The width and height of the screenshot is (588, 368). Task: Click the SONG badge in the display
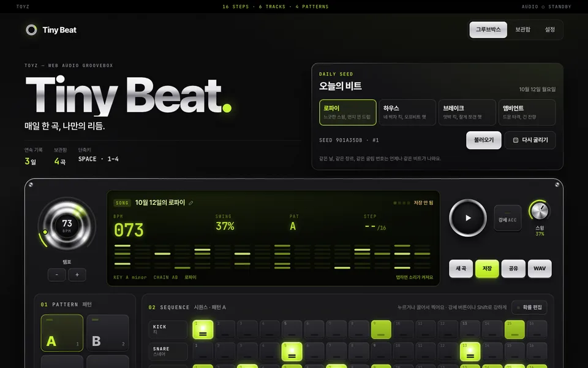[123, 203]
